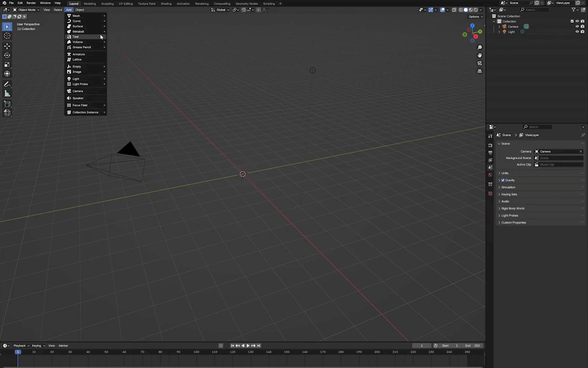Viewport: 588px width, 368px height.
Task: Open the Render properties tab icon
Action: pos(490,145)
